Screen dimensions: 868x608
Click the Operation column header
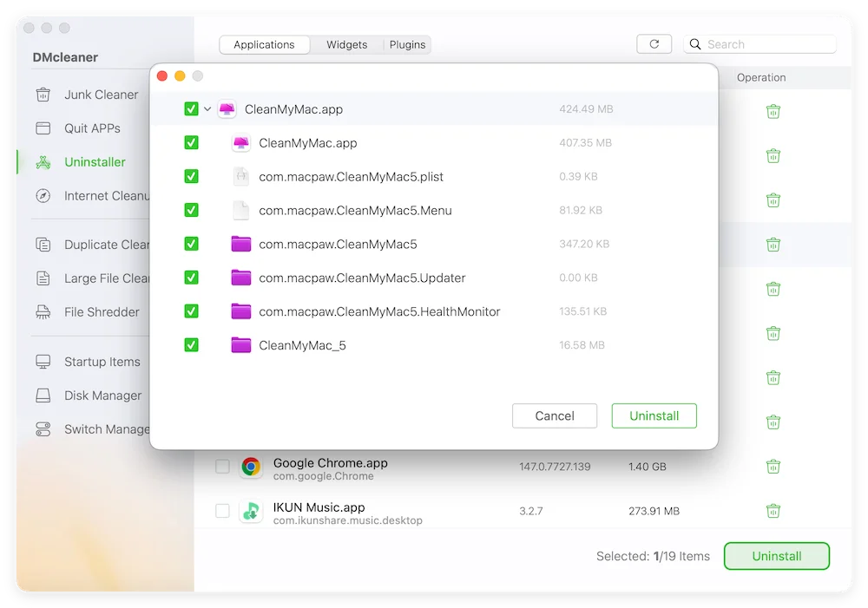pos(761,77)
